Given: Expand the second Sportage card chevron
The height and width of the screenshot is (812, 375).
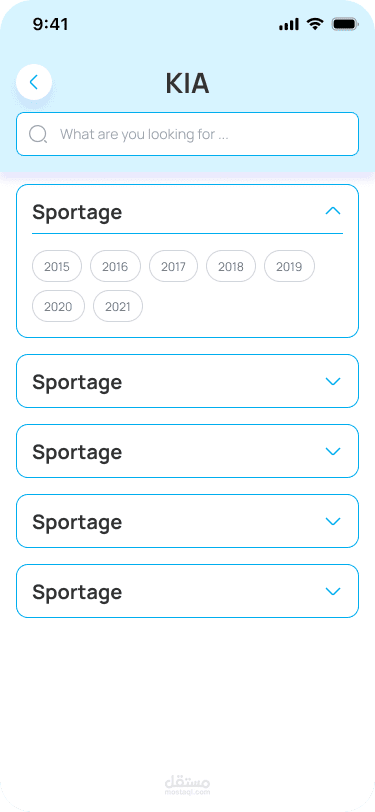Looking at the screenshot, I should [333, 381].
